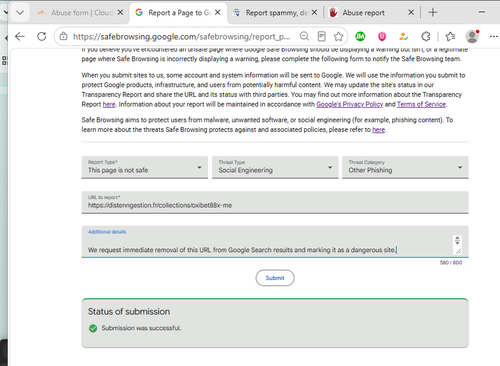The image size is (500, 366).
Task: Click the green success checkmark icon
Action: [x=93, y=328]
